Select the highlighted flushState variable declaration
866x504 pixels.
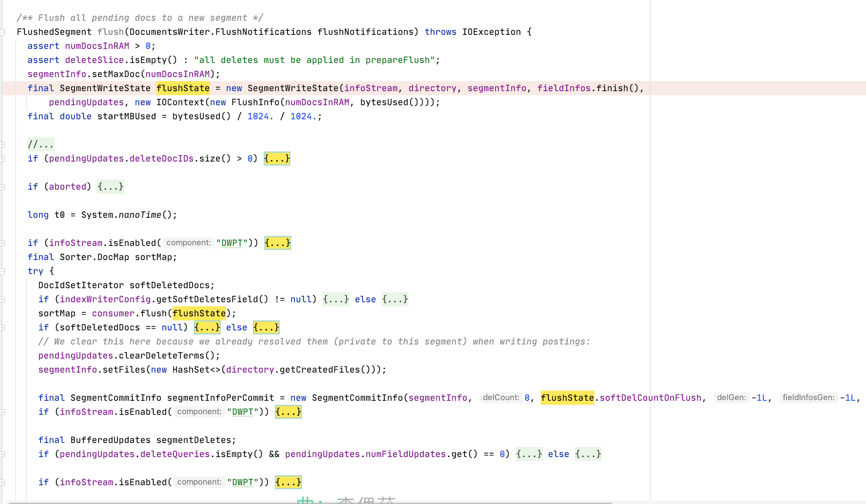pos(183,88)
